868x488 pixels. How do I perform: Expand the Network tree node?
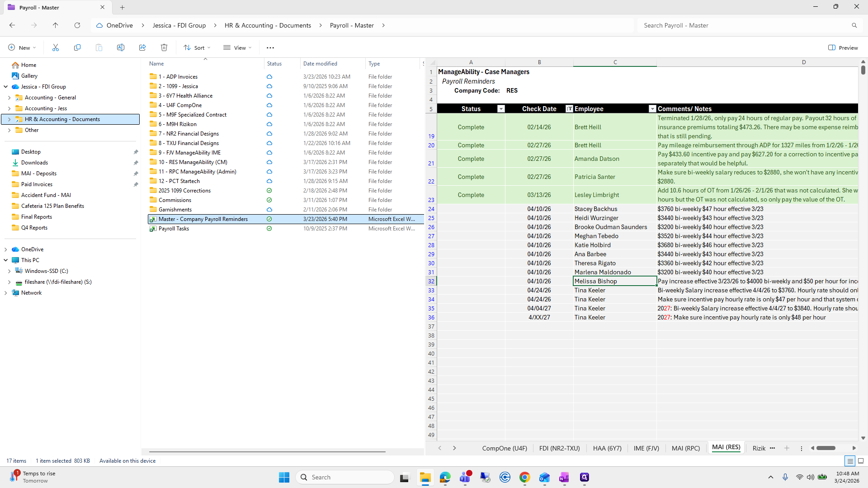pyautogui.click(x=5, y=293)
